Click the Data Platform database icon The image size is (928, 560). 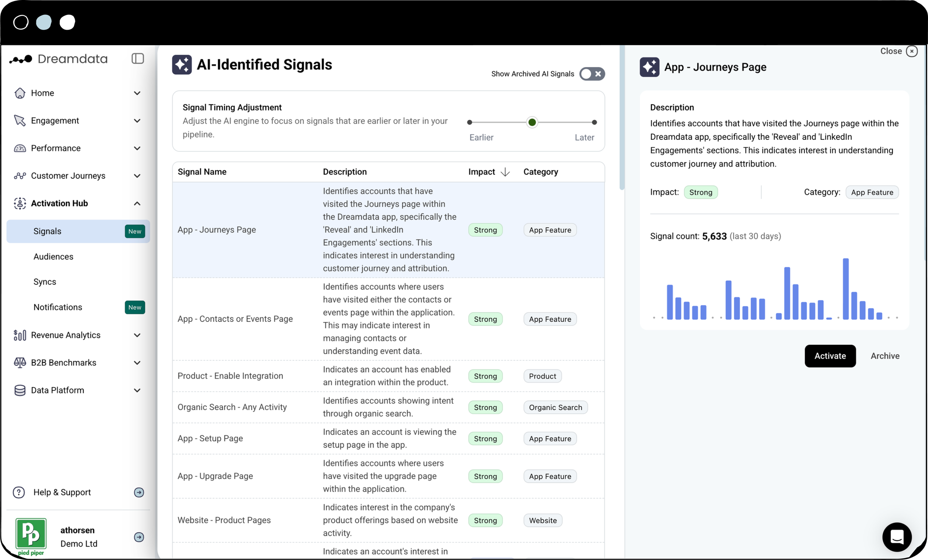pos(20,390)
